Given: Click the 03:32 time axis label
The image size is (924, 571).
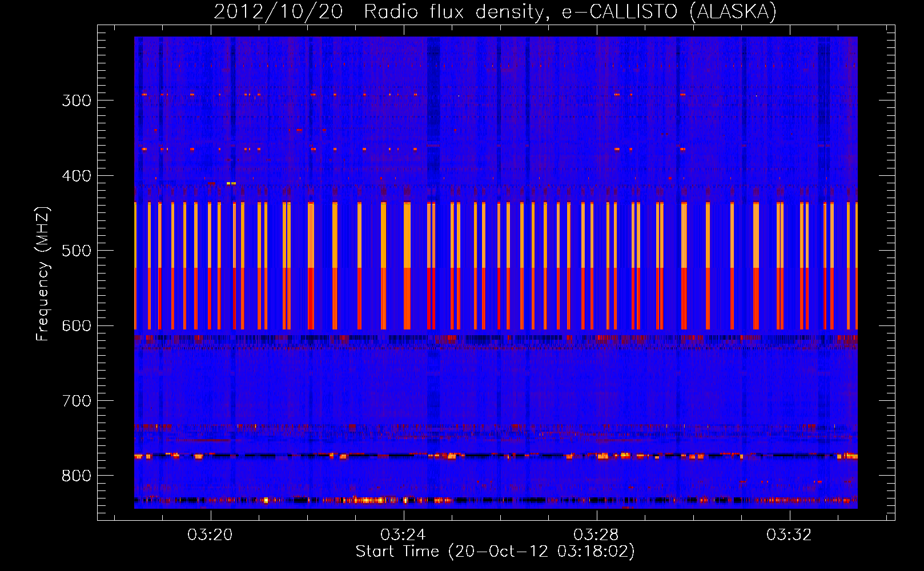Looking at the screenshot, I should (x=789, y=535).
